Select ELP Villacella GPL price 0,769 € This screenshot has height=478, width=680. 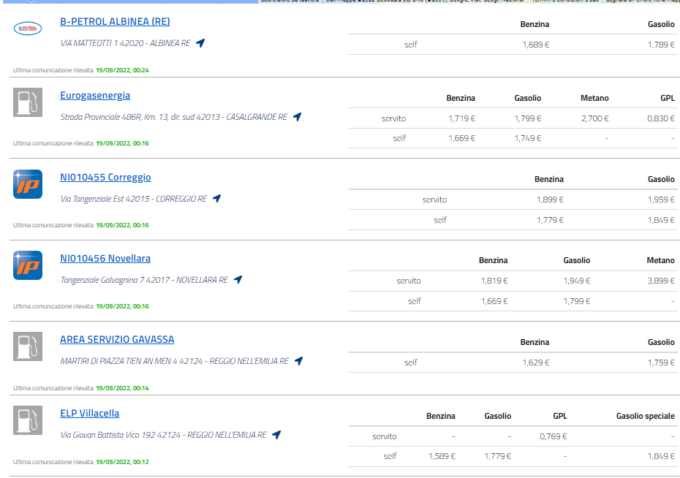tap(553, 436)
